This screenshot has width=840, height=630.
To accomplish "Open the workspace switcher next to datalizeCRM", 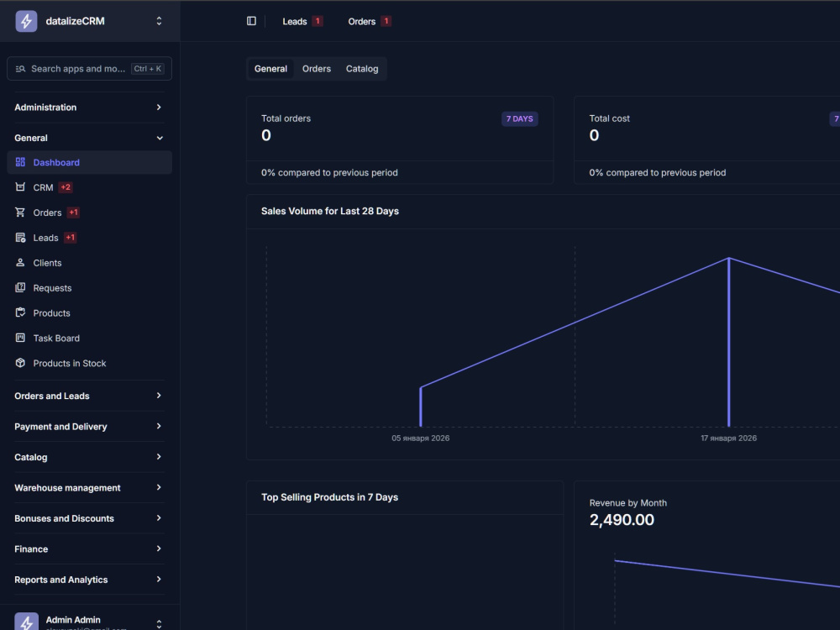I will click(159, 21).
